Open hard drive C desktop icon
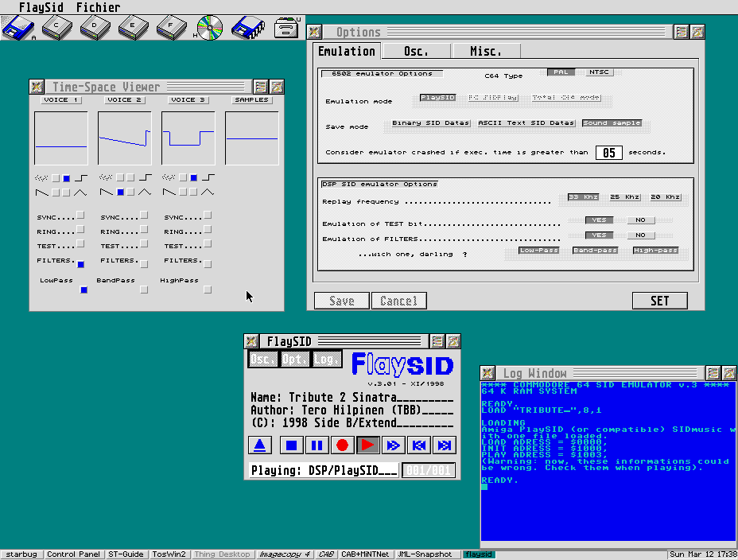 click(x=57, y=28)
